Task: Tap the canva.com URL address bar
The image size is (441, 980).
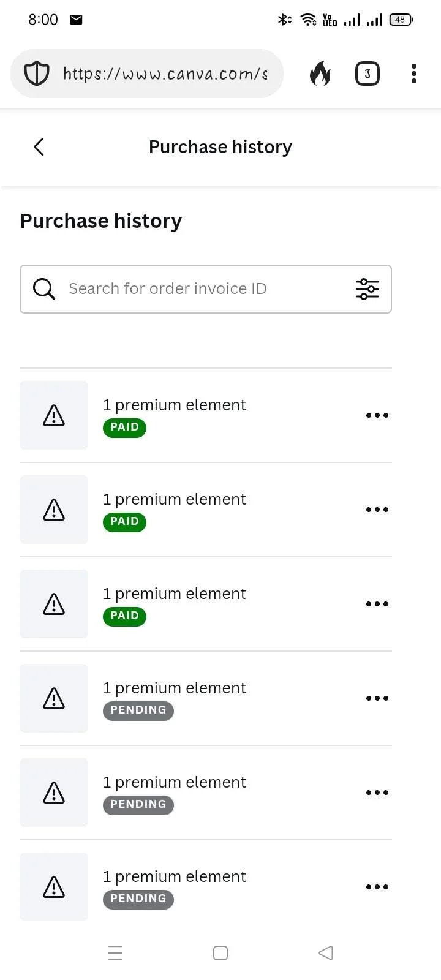Action: coord(147,73)
